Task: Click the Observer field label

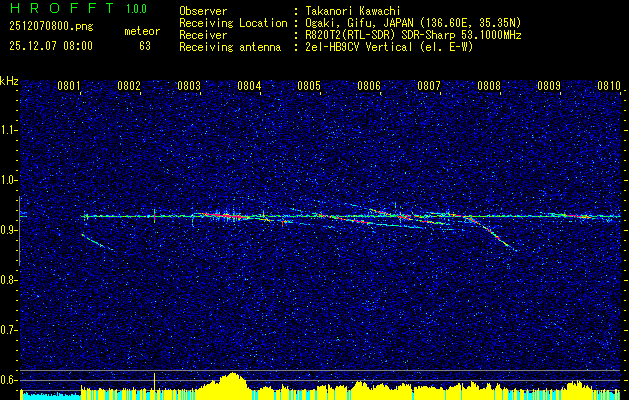Action: point(203,11)
